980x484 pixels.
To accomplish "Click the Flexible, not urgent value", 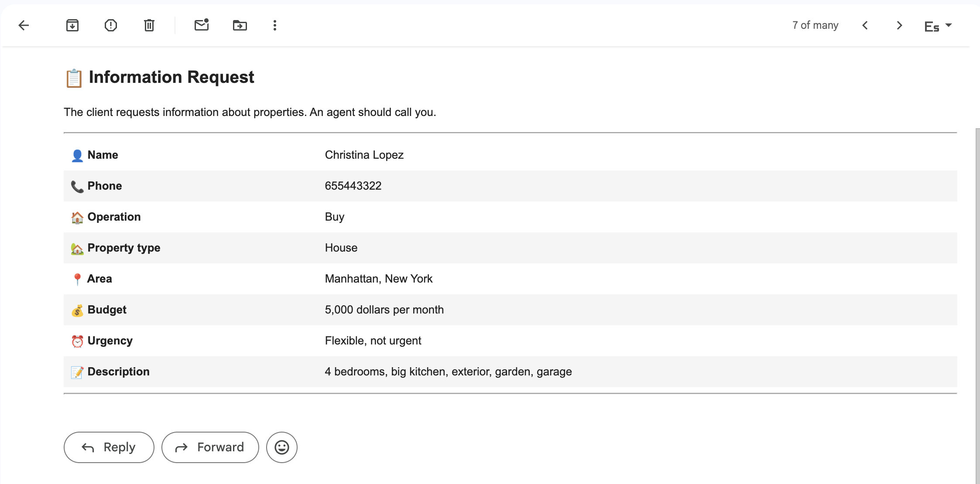I will click(x=373, y=341).
